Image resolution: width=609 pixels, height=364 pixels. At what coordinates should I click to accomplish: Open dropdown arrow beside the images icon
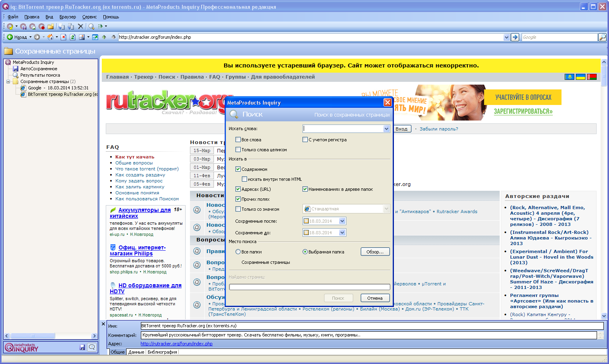(x=88, y=37)
